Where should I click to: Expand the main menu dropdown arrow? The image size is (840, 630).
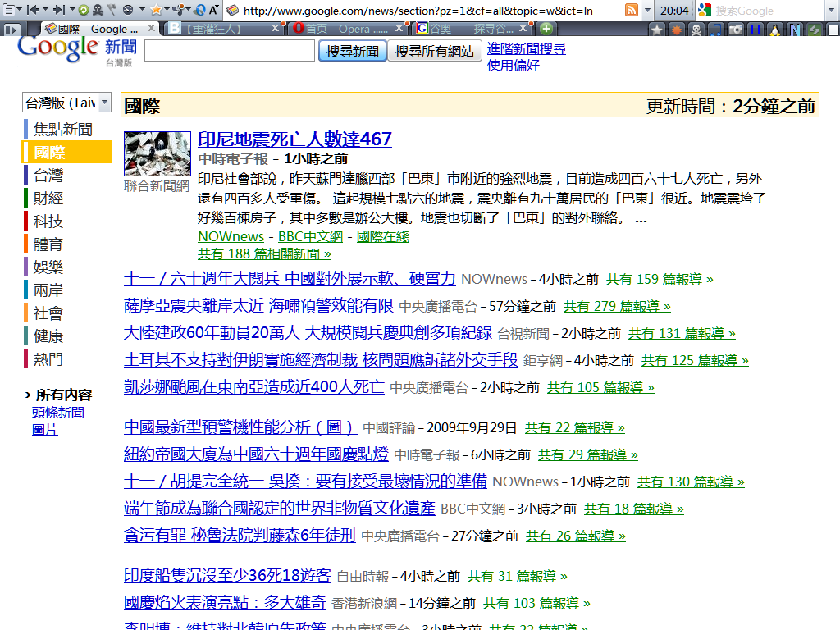tap(20, 10)
